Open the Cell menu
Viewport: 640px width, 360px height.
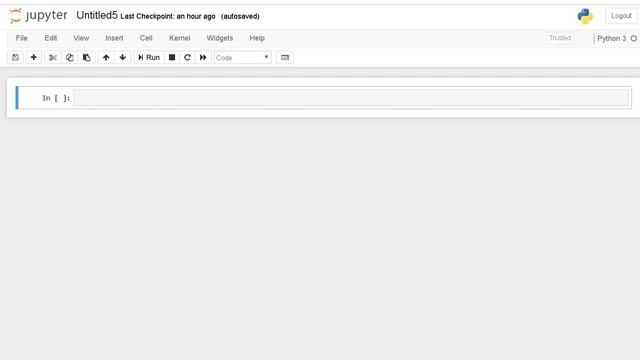146,38
